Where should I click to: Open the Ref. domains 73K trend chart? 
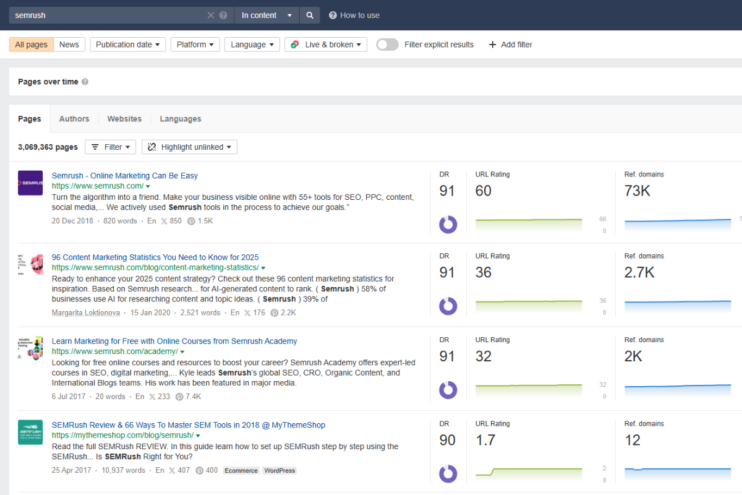678,224
